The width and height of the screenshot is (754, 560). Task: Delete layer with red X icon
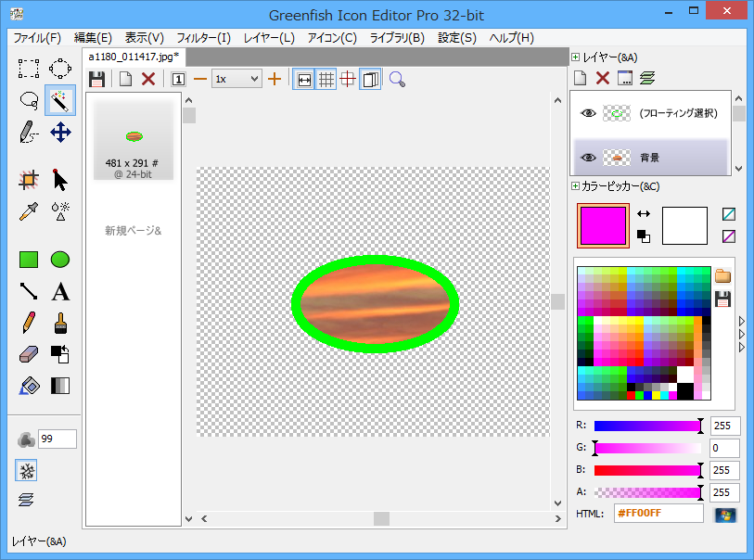point(603,79)
